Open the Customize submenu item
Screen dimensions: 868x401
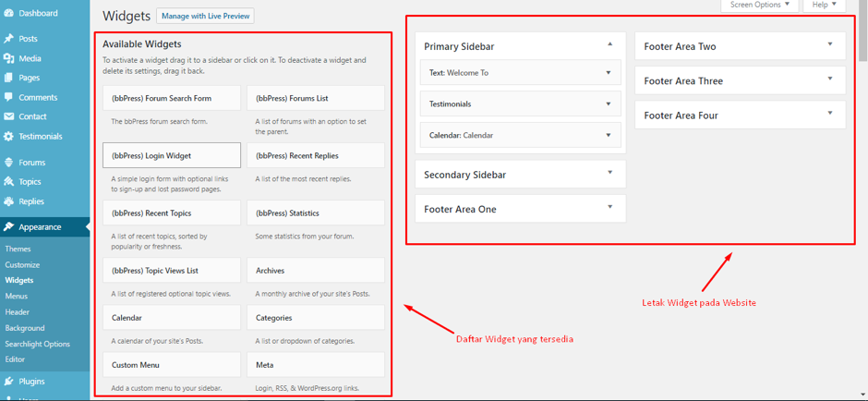(x=23, y=265)
